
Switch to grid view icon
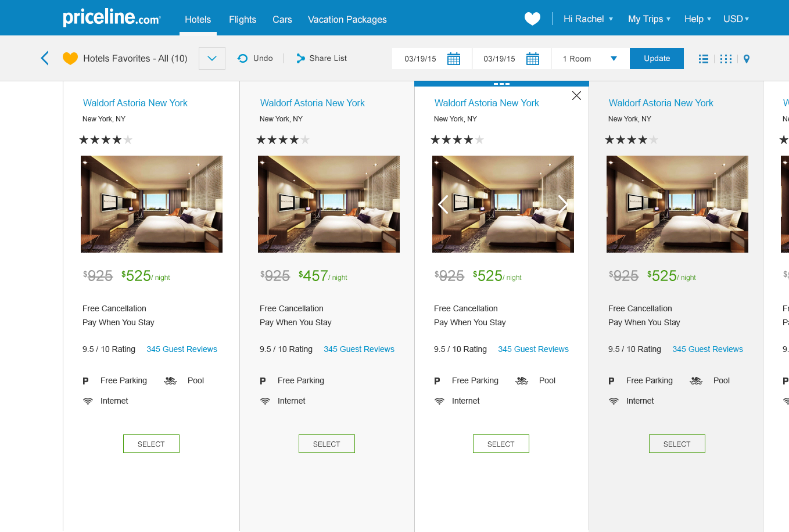pos(726,59)
